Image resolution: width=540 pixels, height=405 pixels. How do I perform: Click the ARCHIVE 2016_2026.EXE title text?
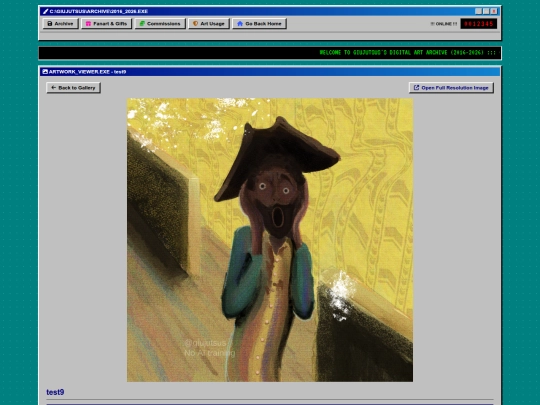99,11
